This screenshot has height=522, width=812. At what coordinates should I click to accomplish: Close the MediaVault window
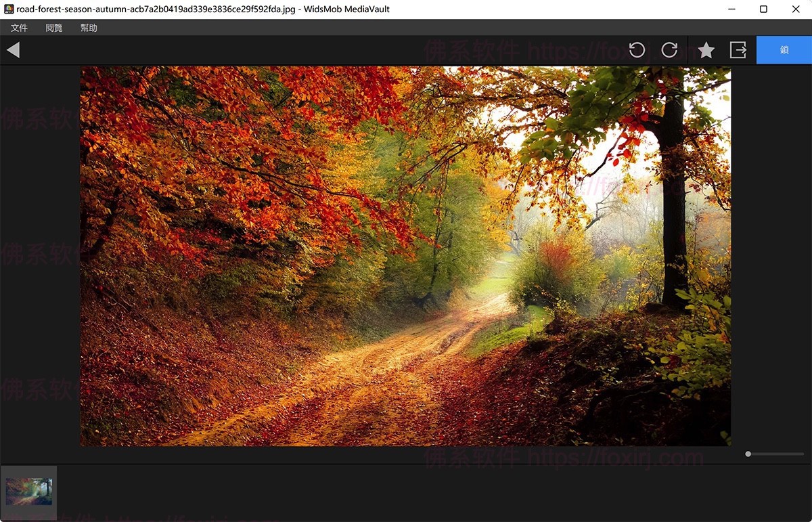pos(795,9)
